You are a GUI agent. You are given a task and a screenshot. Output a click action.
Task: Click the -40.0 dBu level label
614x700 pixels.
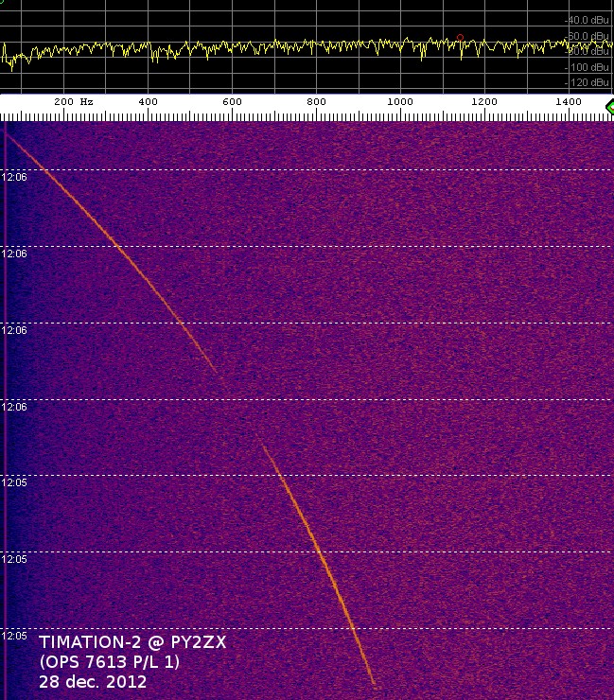point(588,20)
